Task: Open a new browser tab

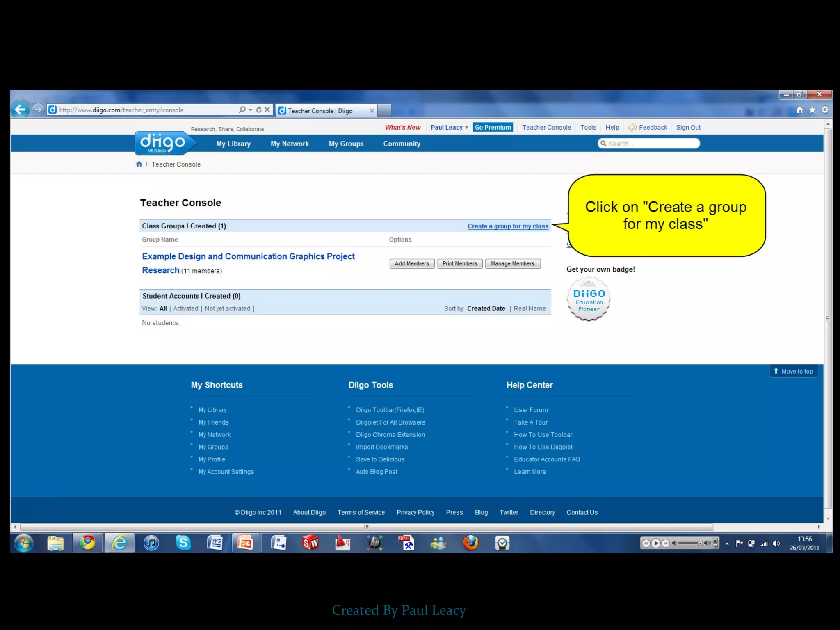Action: click(x=384, y=111)
